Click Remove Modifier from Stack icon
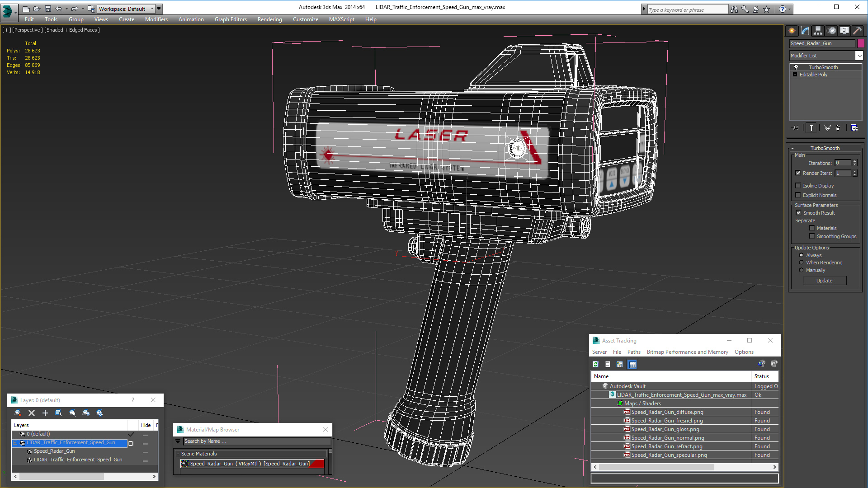The width and height of the screenshot is (868, 488). tap(838, 128)
